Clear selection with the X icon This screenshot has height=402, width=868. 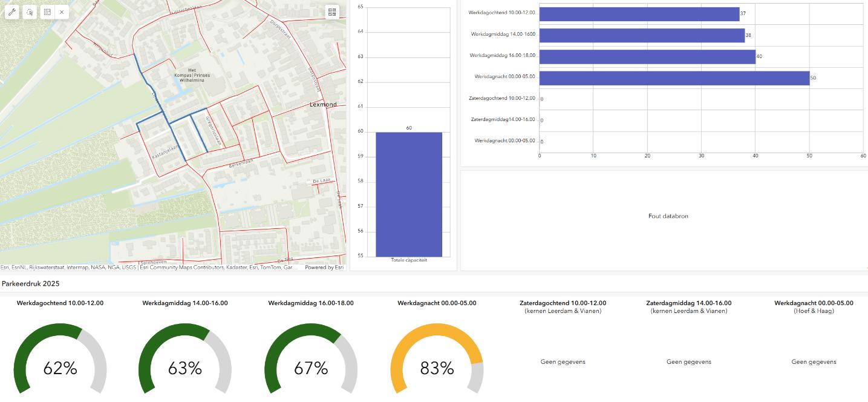(62, 12)
